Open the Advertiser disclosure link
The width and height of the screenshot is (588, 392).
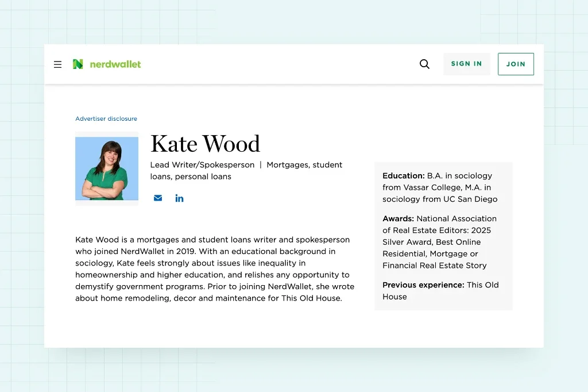pyautogui.click(x=106, y=119)
